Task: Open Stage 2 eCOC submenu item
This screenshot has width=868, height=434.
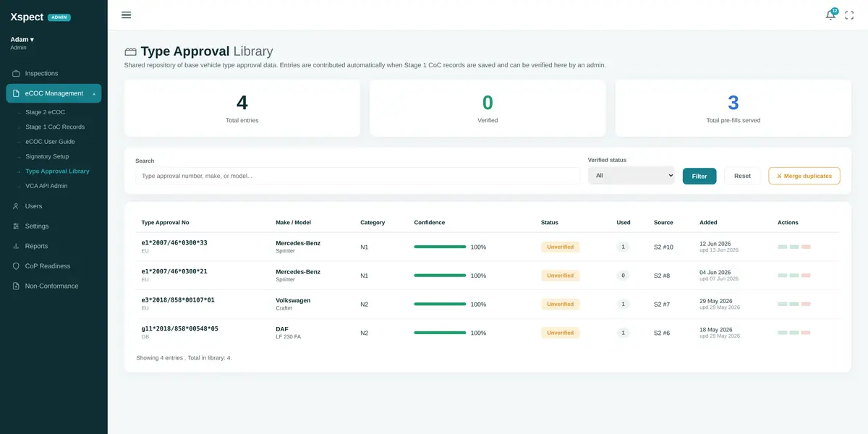Action: click(x=45, y=112)
